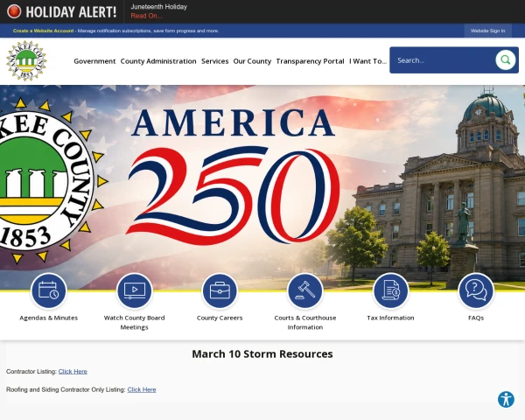
Task: Select the Courts & Courthouse gavel icon
Action: pyautogui.click(x=305, y=290)
